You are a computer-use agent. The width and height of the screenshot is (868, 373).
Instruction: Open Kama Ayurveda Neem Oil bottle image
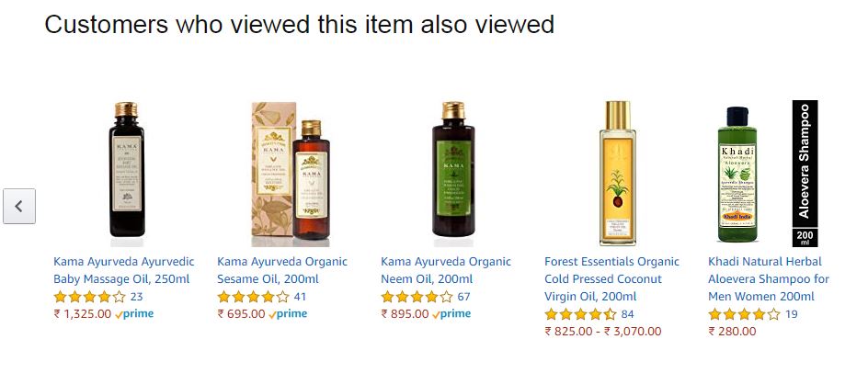453,174
